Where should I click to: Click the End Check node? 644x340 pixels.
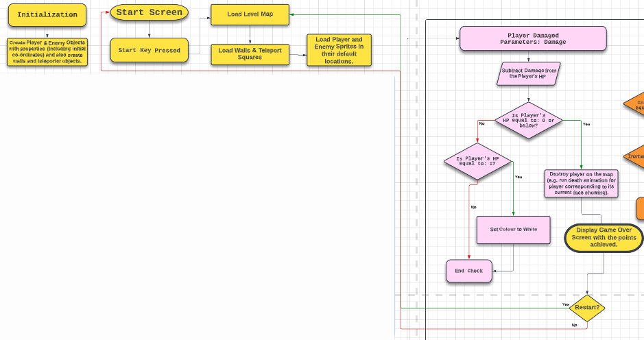[468, 271]
